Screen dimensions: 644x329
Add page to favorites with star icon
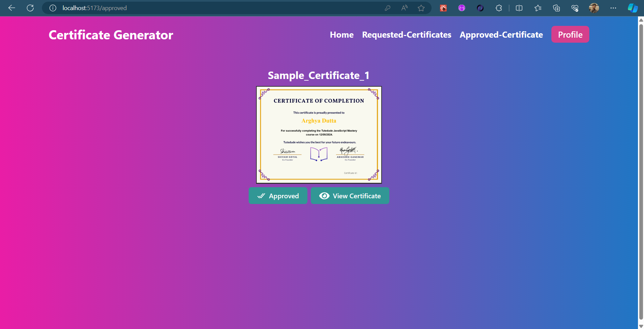pyautogui.click(x=421, y=8)
